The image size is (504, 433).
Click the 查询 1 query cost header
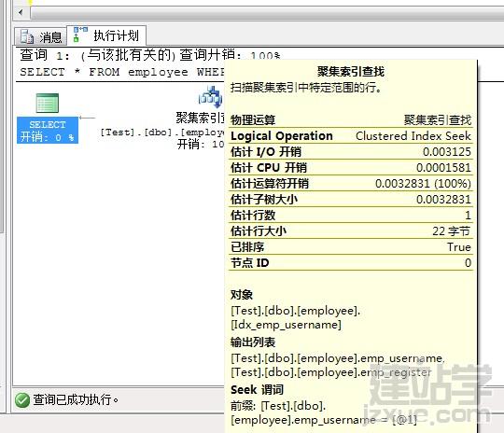click(150, 55)
